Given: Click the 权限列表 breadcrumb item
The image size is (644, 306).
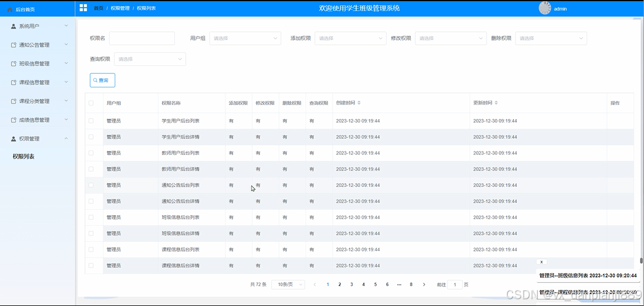Looking at the screenshot, I should pos(146,8).
